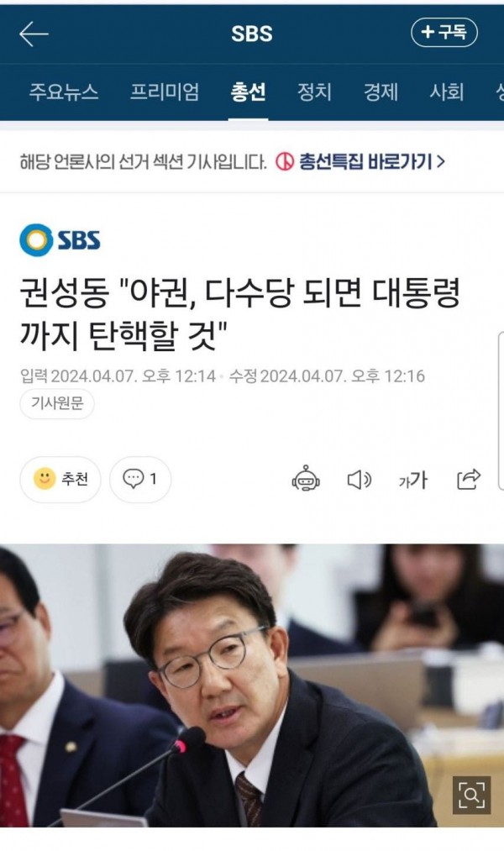Subscribe with the +구독 button
The height and width of the screenshot is (851, 504).
coord(444,33)
